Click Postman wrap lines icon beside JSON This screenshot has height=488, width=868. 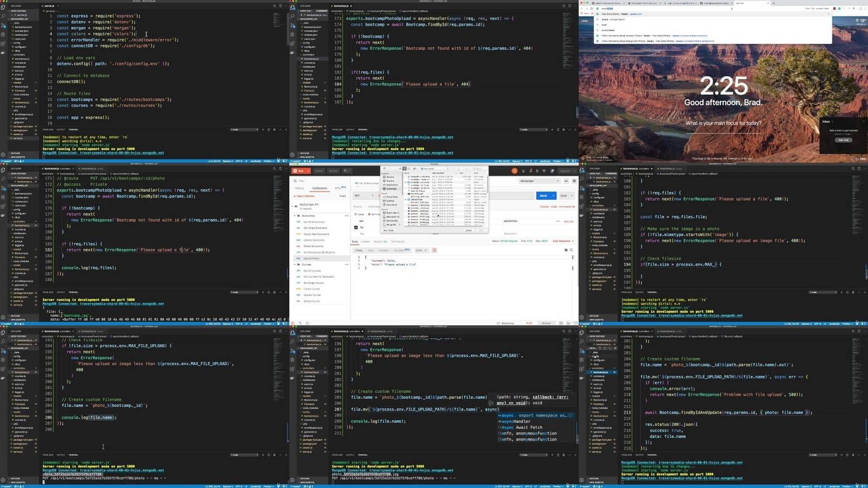click(434, 250)
